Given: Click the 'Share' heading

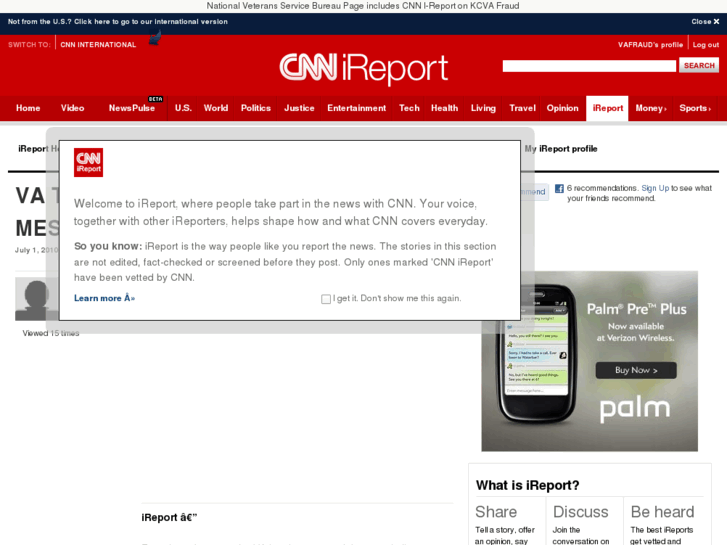Looking at the screenshot, I should [x=496, y=512].
